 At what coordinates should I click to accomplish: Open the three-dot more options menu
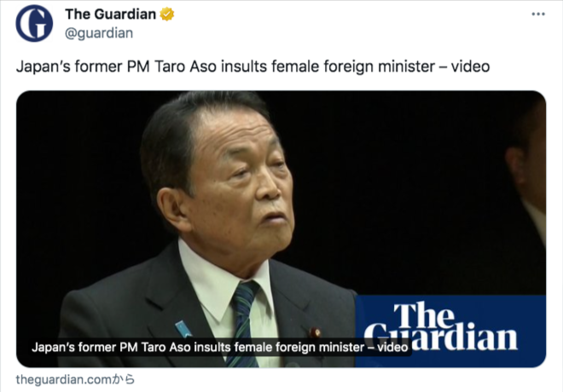[x=538, y=14]
